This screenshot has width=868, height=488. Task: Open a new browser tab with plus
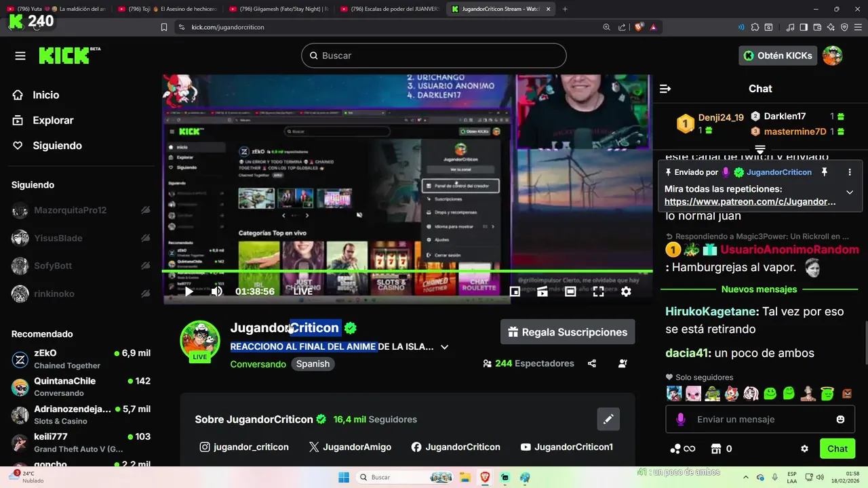point(565,9)
